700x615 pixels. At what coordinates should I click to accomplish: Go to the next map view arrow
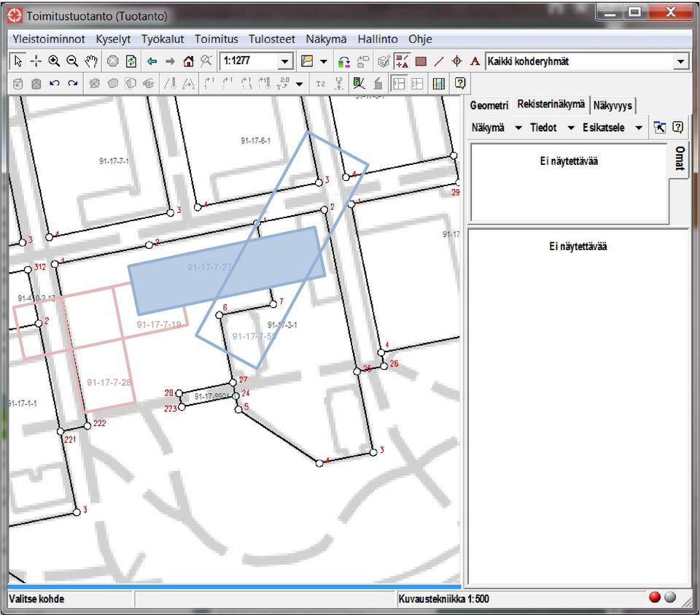pos(170,61)
